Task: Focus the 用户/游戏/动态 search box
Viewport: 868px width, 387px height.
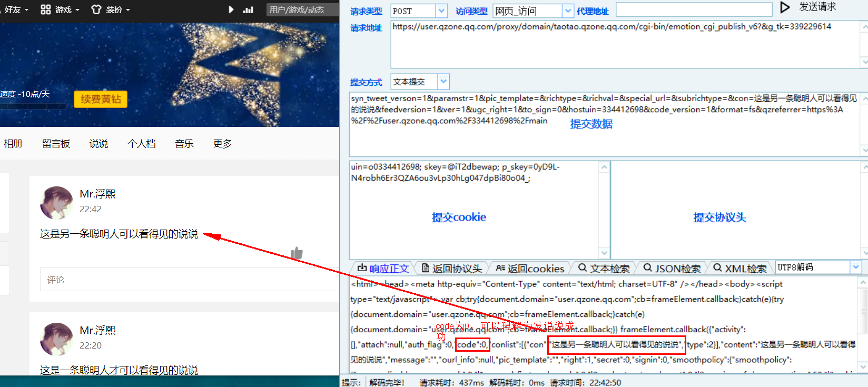Action: pos(302,9)
